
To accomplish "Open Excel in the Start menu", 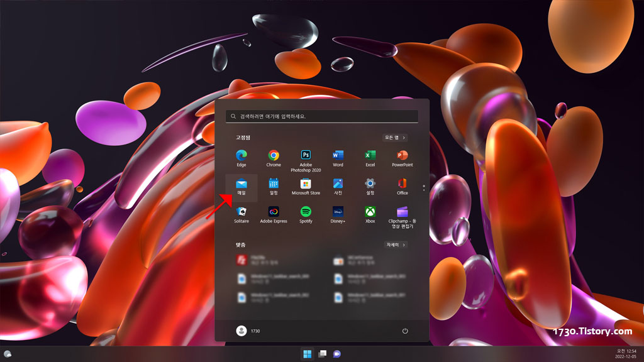I will tap(370, 158).
